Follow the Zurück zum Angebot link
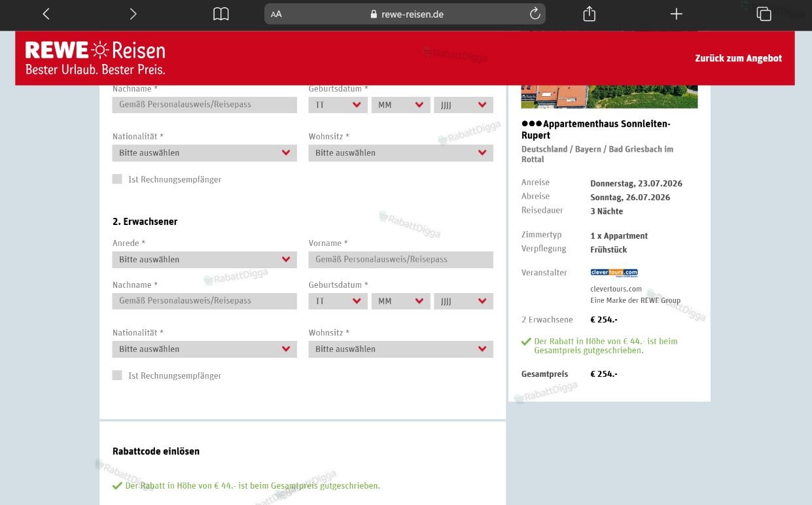Screen dimensions: 812x505 pyautogui.click(x=738, y=58)
